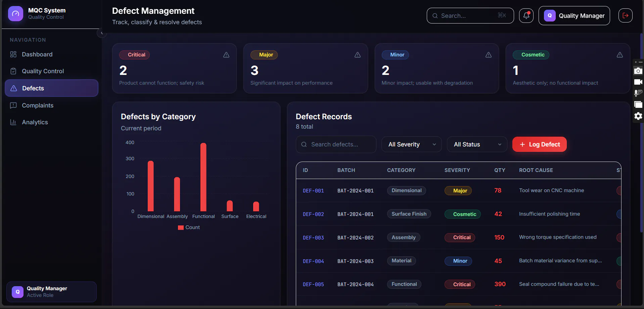Click warning icon on Cosmetic card
Screen dimensions: 644x309
point(620,55)
